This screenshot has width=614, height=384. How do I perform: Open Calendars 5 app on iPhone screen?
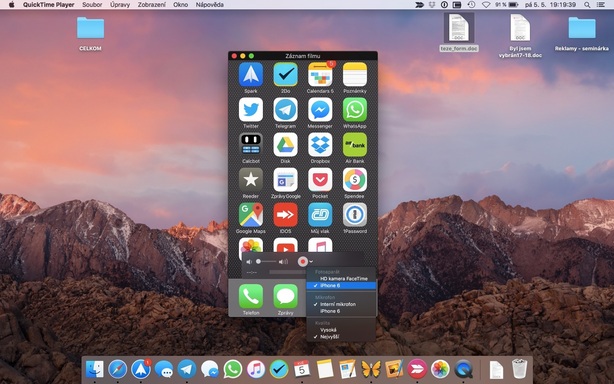pos(320,74)
